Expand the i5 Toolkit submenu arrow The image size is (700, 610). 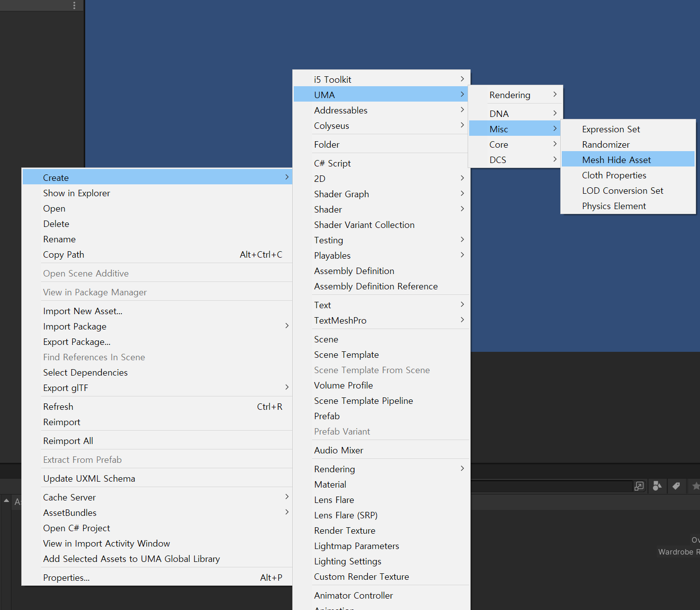462,79
